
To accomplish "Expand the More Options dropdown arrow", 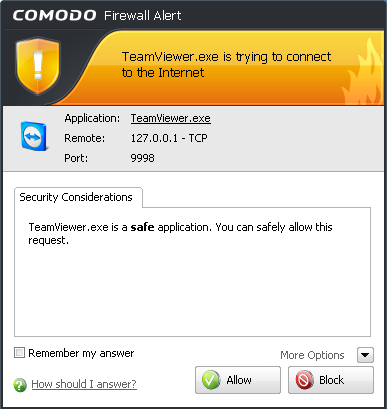I will (x=365, y=355).
